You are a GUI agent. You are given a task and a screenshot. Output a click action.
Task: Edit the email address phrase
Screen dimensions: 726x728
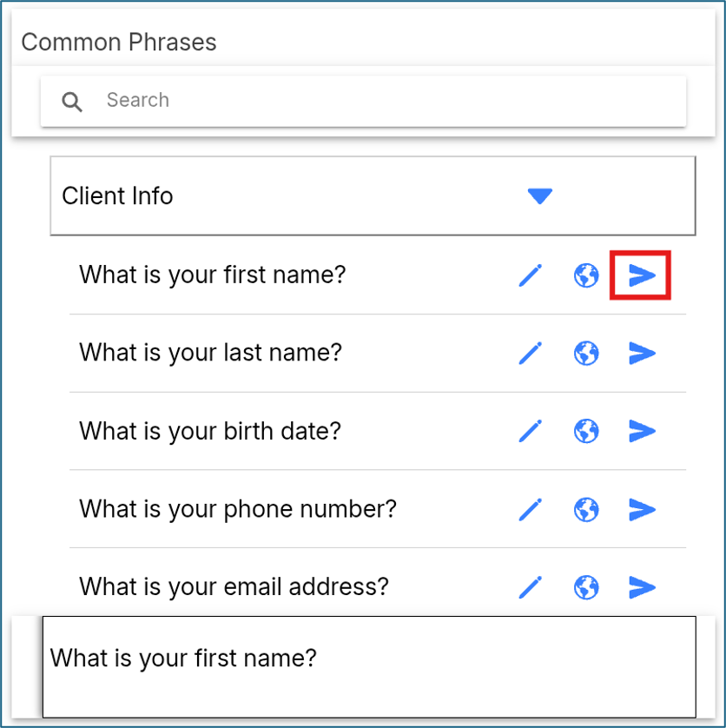[530, 587]
